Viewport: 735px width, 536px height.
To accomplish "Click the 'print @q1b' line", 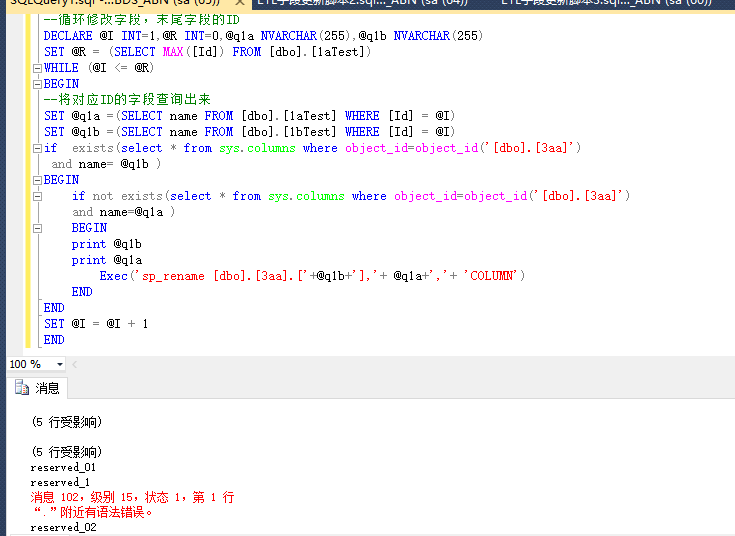I will point(106,244).
